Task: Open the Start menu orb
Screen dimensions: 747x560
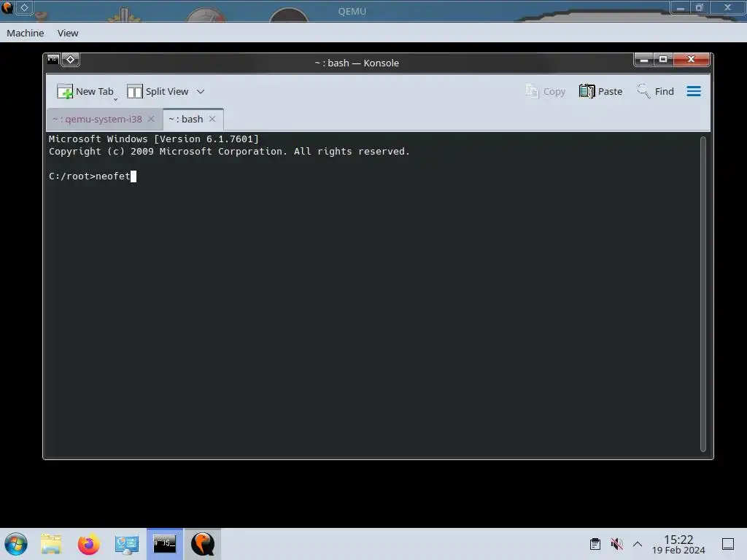Action: (16, 544)
